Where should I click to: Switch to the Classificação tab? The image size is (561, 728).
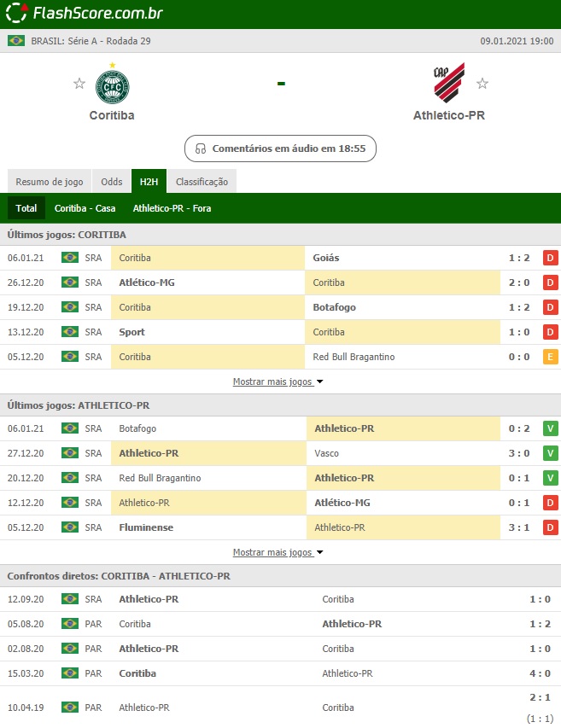(202, 182)
